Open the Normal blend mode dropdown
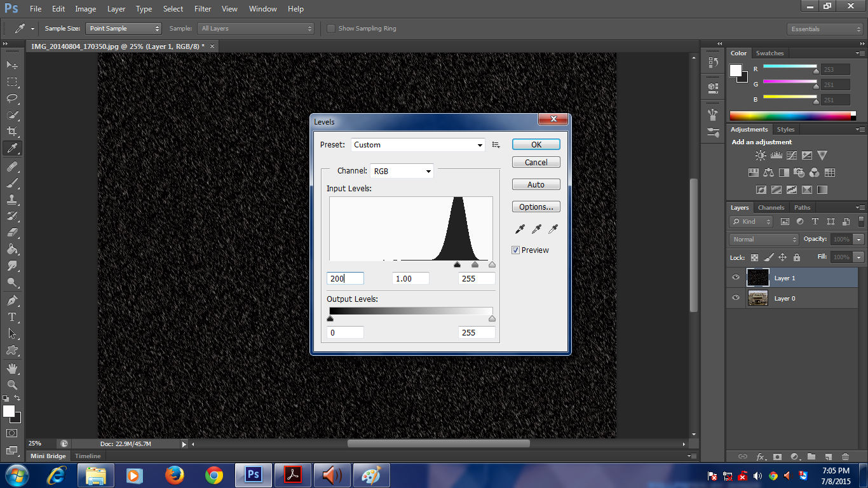 tap(764, 240)
